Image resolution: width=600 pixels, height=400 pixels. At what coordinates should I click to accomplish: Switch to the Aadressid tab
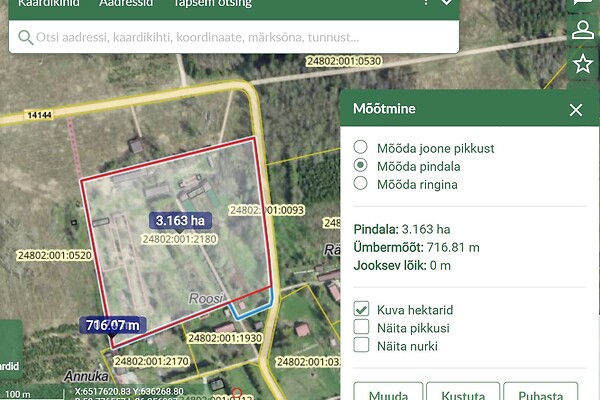click(127, 4)
